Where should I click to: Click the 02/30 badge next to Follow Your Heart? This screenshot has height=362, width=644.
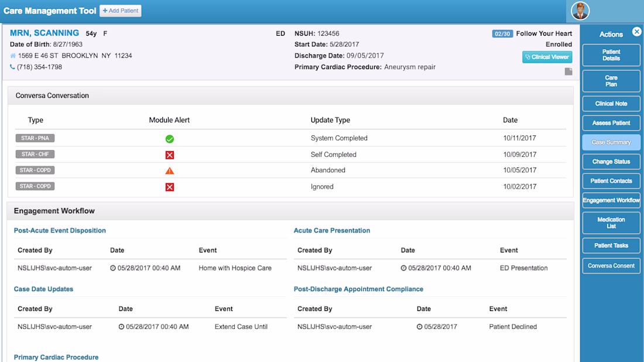502,34
